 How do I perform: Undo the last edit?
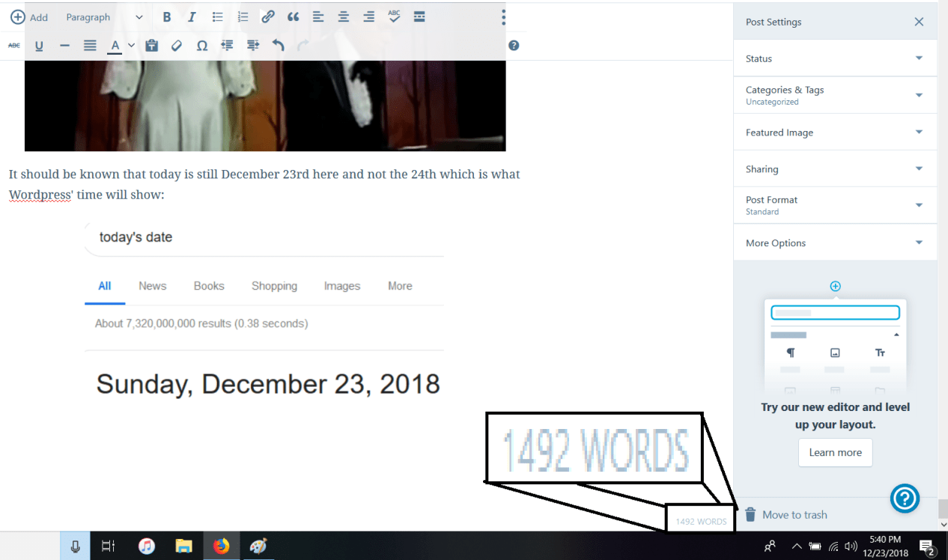277,46
